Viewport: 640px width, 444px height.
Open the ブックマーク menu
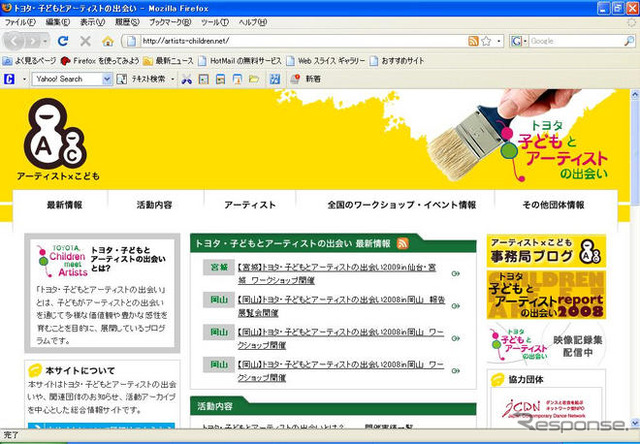(x=170, y=22)
